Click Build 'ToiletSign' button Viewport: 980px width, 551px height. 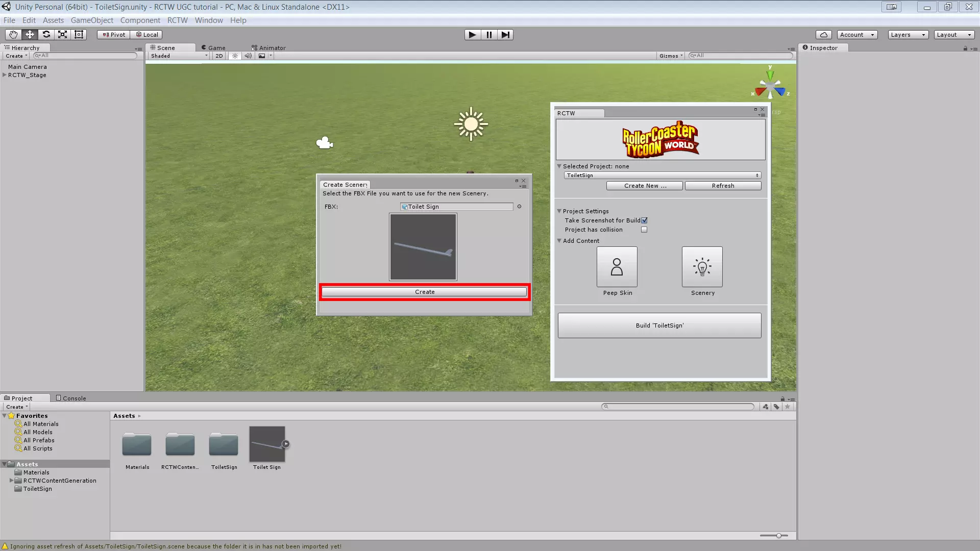click(x=659, y=325)
